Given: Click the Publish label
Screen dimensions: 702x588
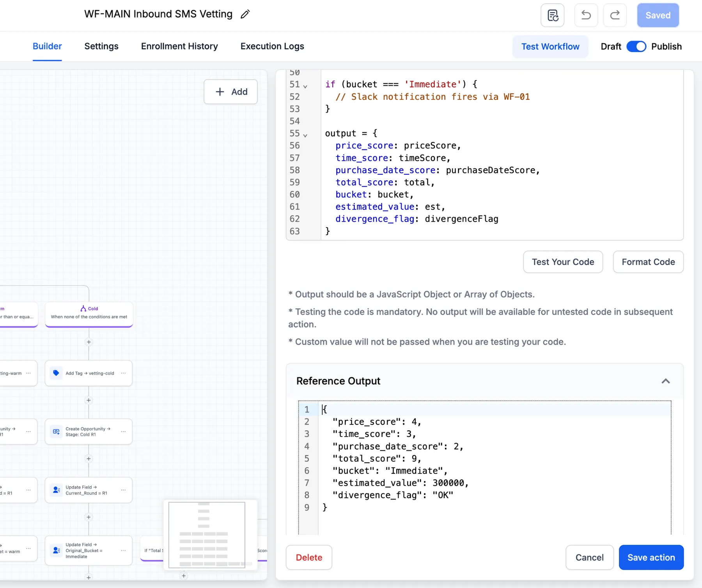Looking at the screenshot, I should pos(667,46).
